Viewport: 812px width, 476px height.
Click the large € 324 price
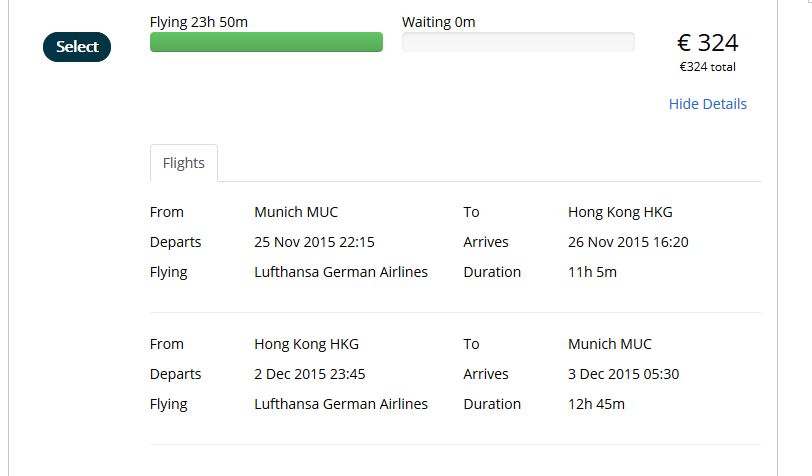tap(707, 43)
